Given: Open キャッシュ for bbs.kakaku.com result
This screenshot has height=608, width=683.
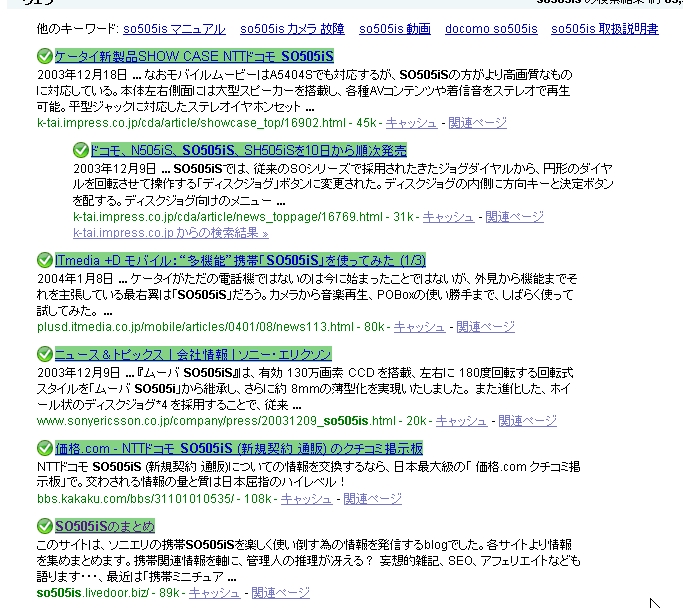Looking at the screenshot, I should pos(306,499).
